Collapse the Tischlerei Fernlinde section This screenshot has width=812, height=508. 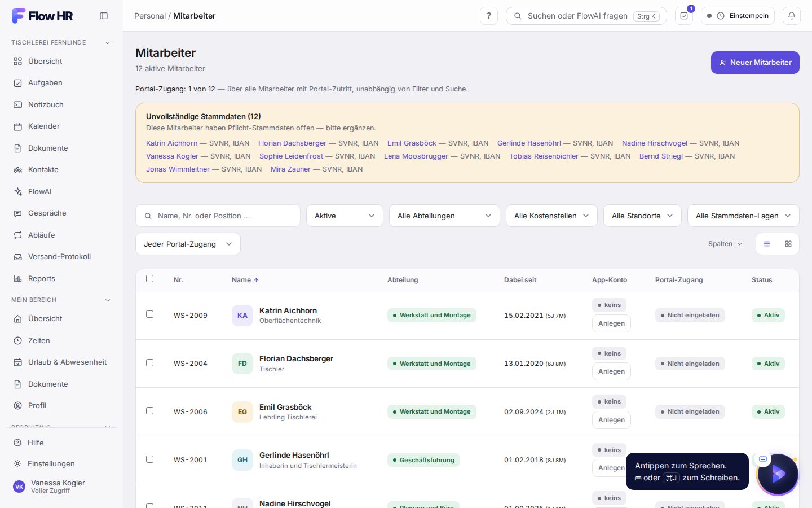108,43
